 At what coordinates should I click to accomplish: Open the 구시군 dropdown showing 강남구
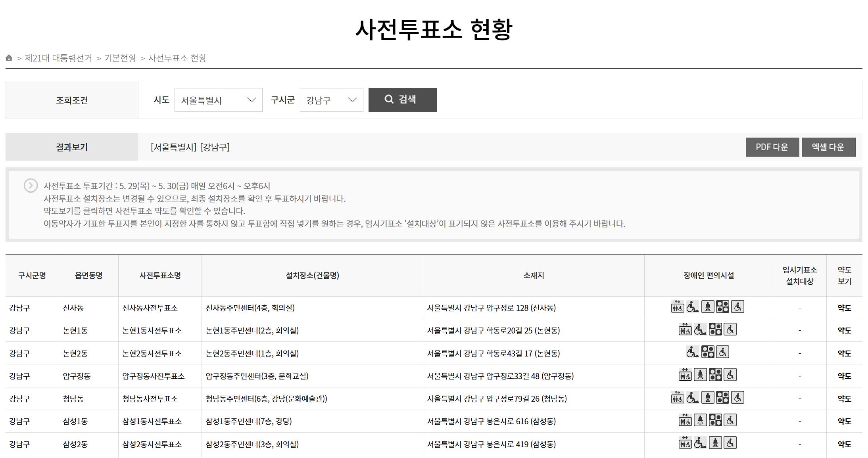(331, 100)
